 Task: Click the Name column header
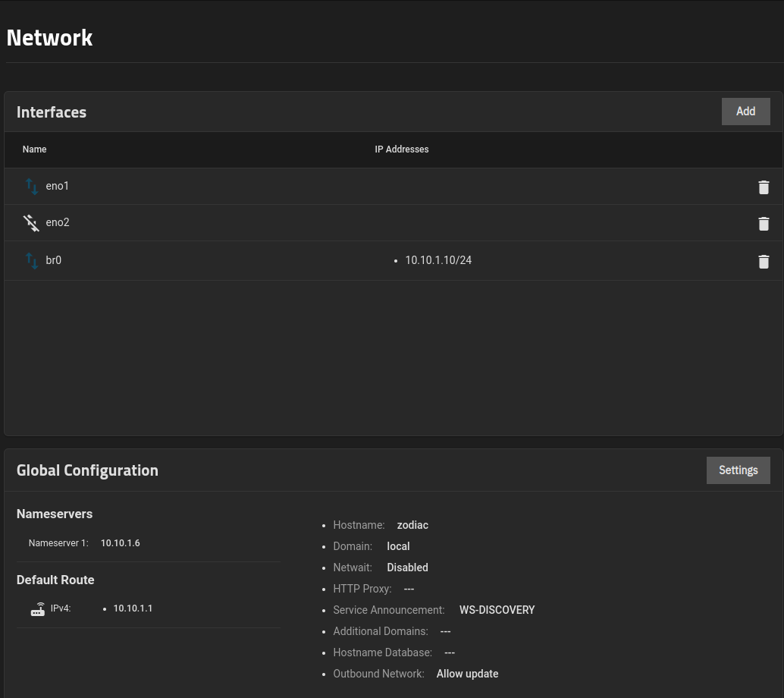(x=35, y=149)
